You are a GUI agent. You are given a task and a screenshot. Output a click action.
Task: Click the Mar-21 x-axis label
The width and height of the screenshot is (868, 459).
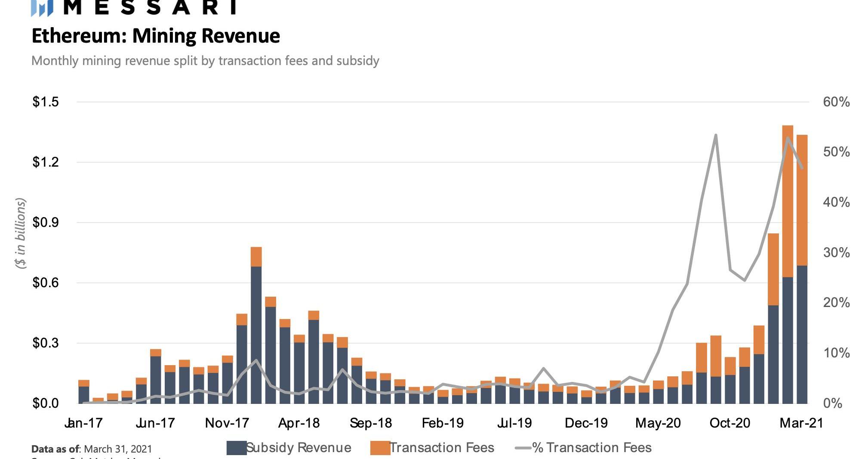point(802,423)
